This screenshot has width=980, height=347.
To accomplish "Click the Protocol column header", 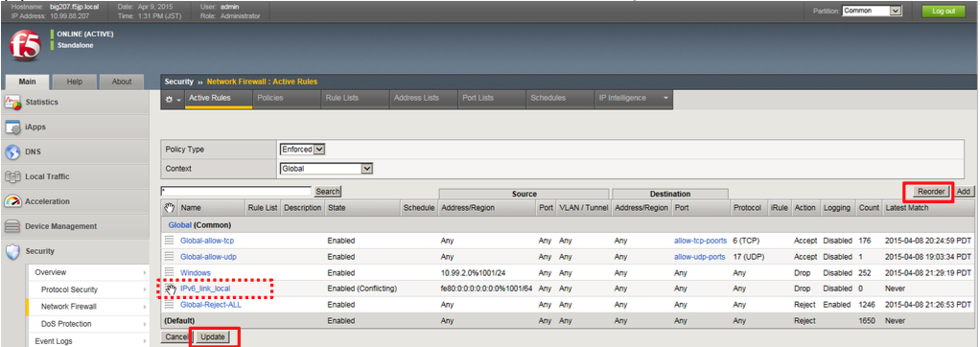I will 747,208.
